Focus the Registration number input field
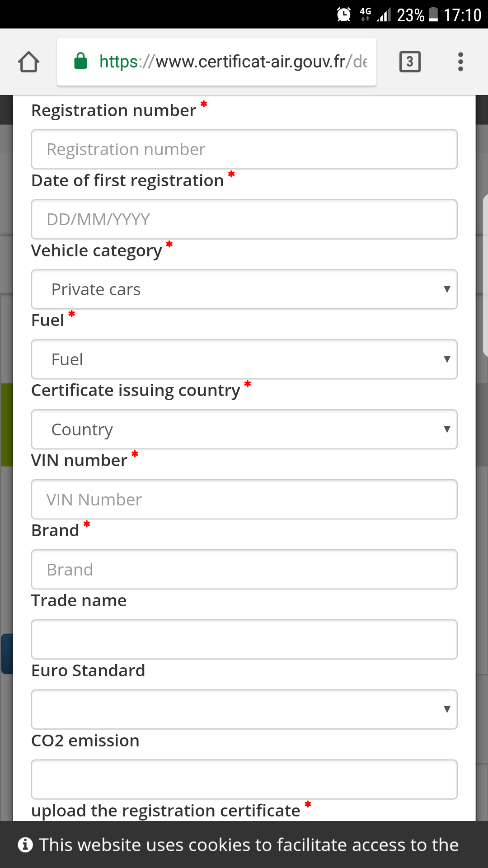Viewport: 488px width, 868px height. click(x=244, y=150)
